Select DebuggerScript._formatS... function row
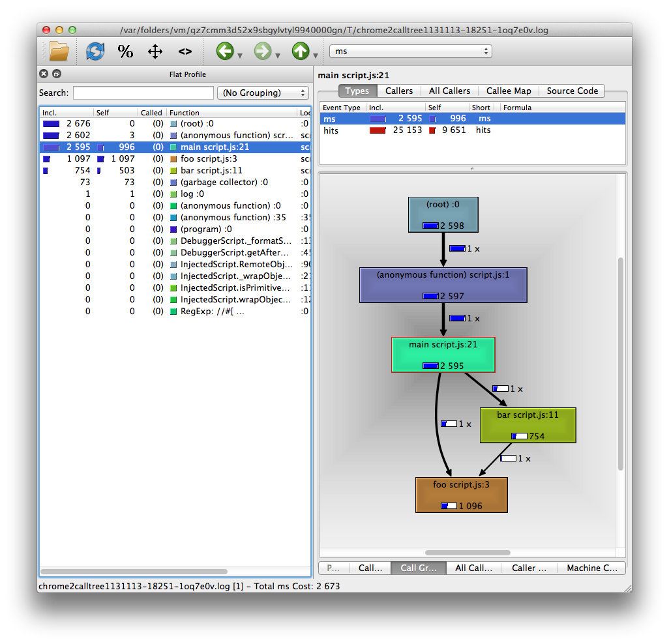Viewport: 669px width, 644px height. pyautogui.click(x=175, y=241)
